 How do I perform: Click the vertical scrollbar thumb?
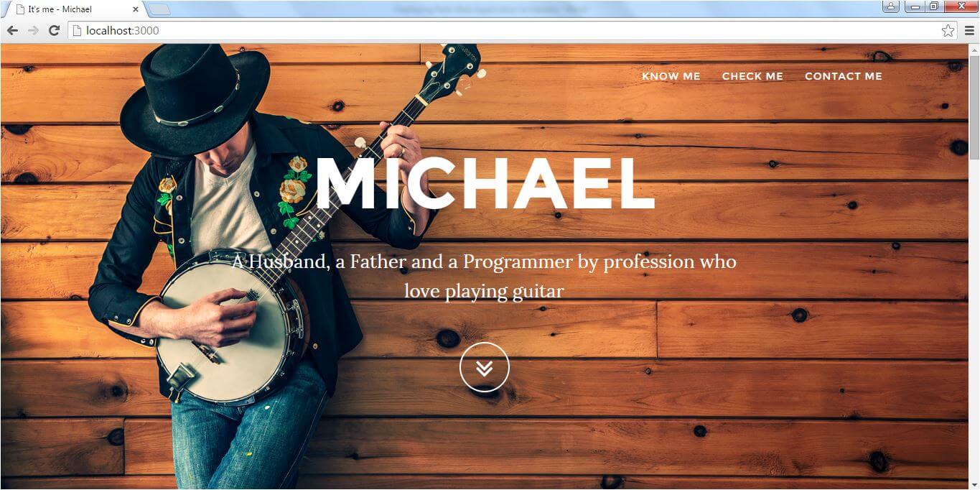[x=974, y=108]
